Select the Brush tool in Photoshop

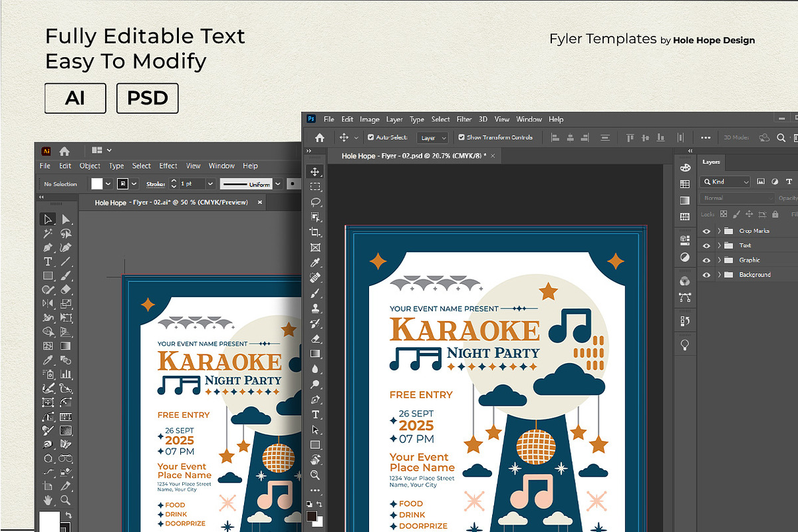315,293
